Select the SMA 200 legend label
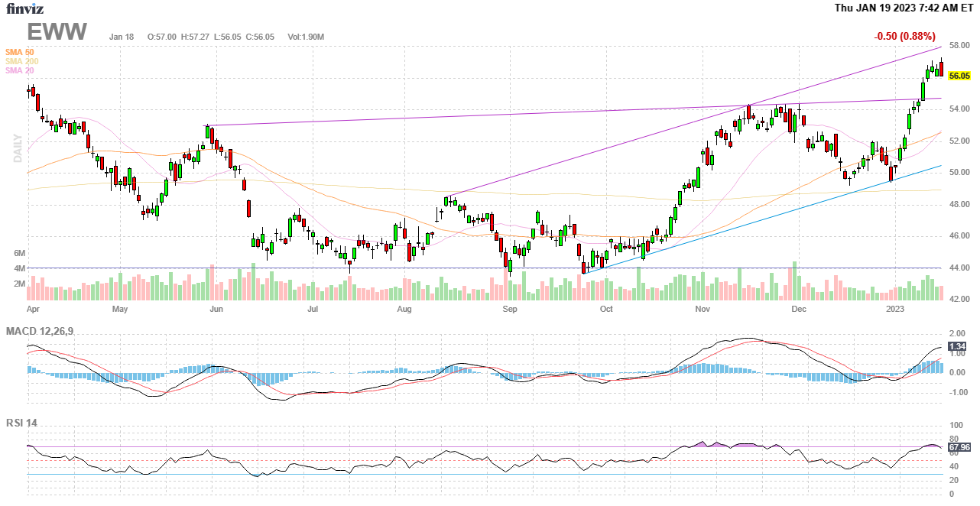This screenshot has height=506, width=980. coord(21,61)
